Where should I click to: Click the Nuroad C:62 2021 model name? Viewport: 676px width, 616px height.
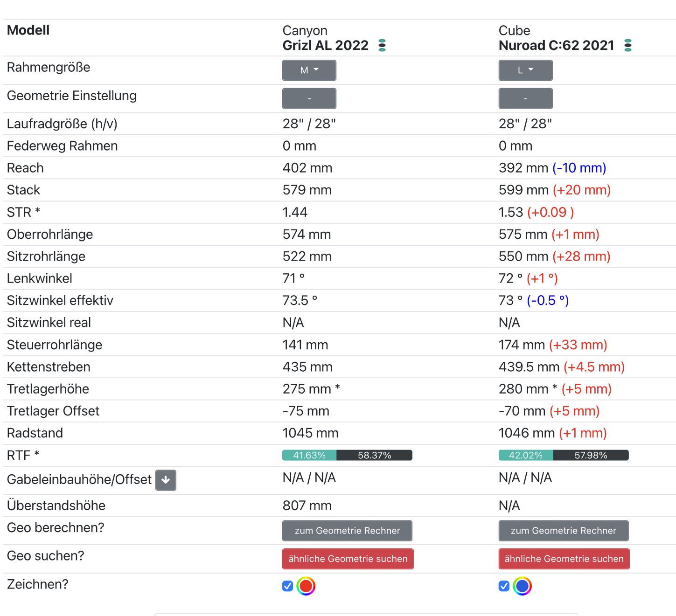[x=556, y=45]
